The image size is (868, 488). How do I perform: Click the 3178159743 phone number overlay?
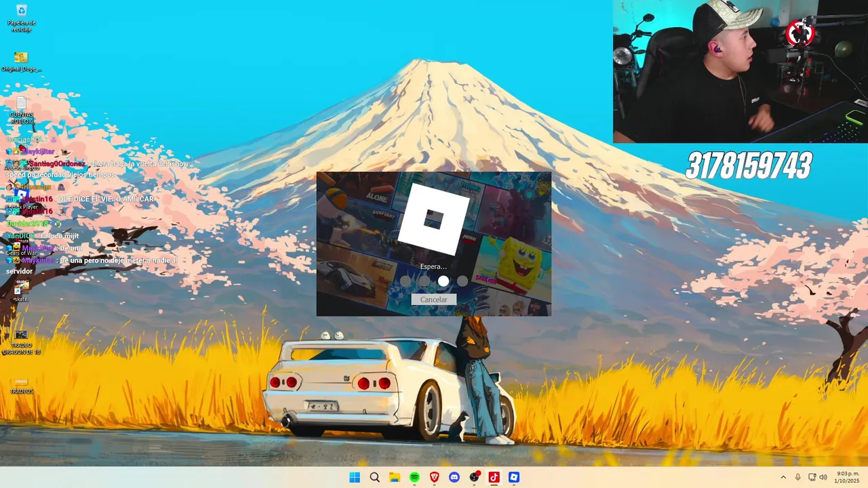tap(749, 165)
